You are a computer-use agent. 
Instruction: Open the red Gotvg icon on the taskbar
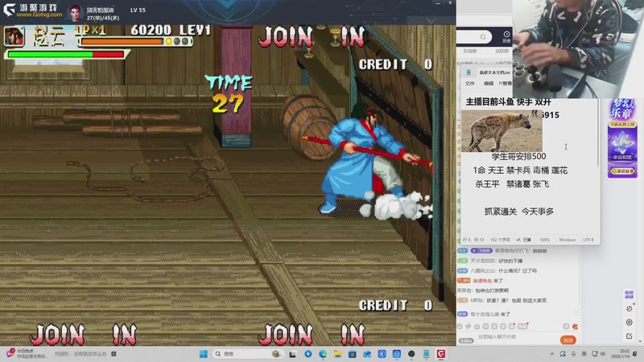pos(441,354)
